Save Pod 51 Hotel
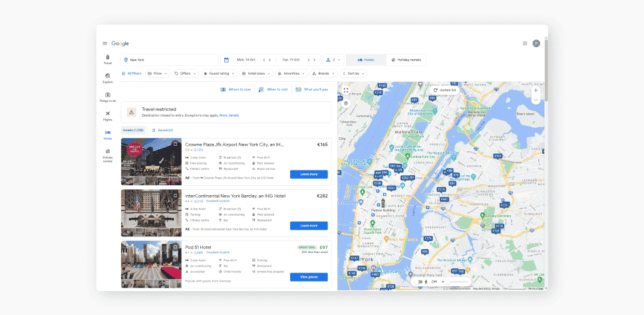The image size is (644, 315). point(176,246)
